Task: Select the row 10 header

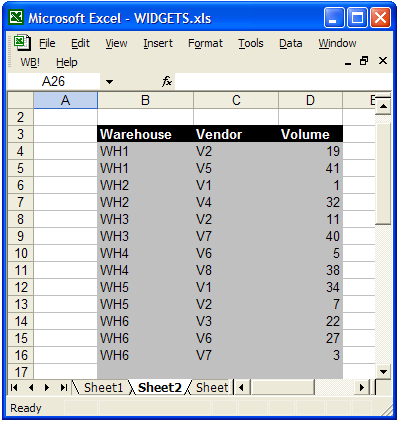Action: click(21, 253)
